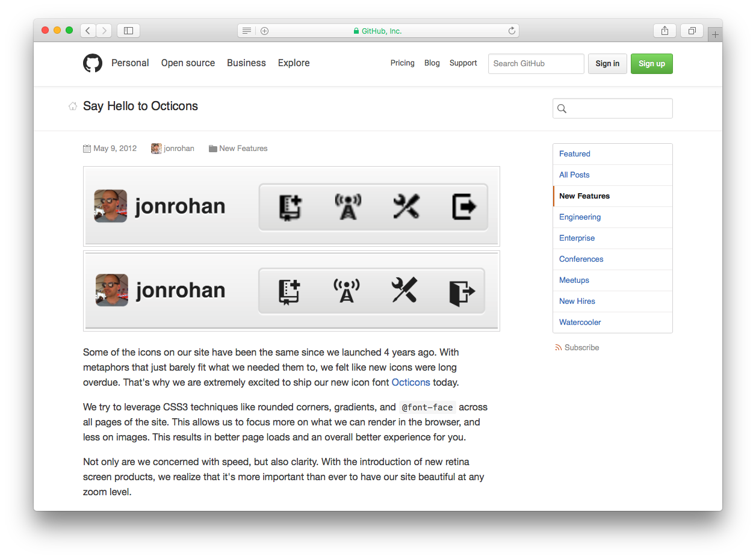Image resolution: width=756 pixels, height=559 pixels.
Task: Open Reader view icon in the address bar
Action: click(246, 30)
